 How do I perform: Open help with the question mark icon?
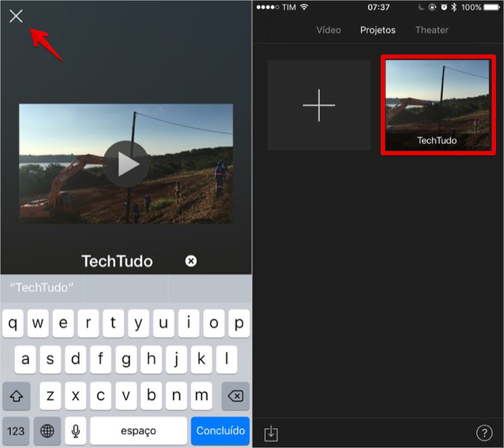point(484,433)
